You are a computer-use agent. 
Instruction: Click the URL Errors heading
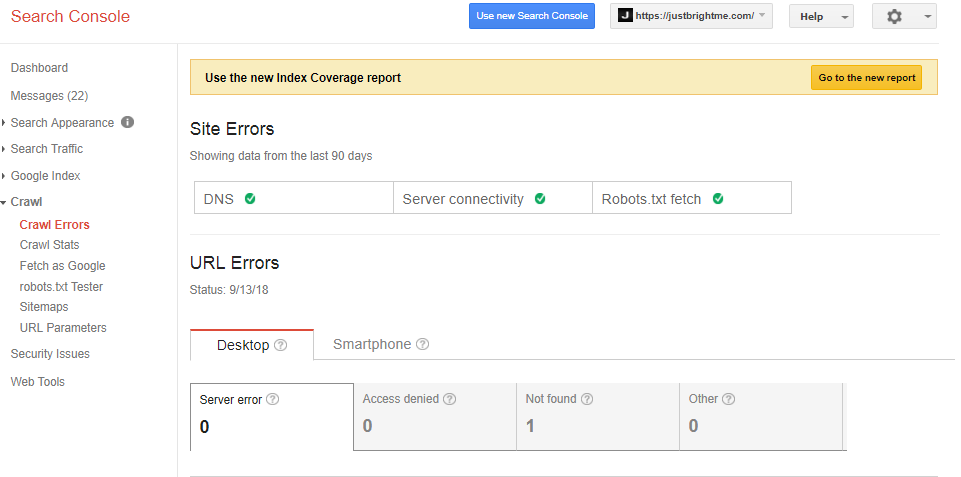pos(235,262)
